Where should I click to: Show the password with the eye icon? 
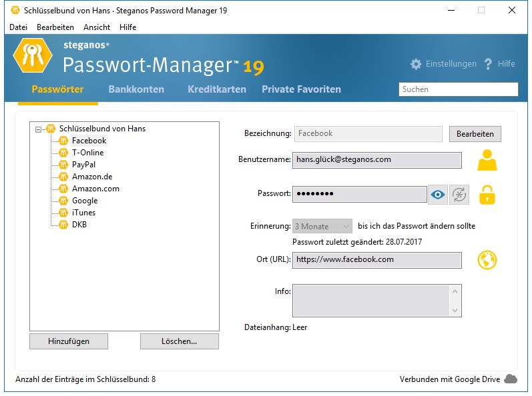click(x=438, y=195)
